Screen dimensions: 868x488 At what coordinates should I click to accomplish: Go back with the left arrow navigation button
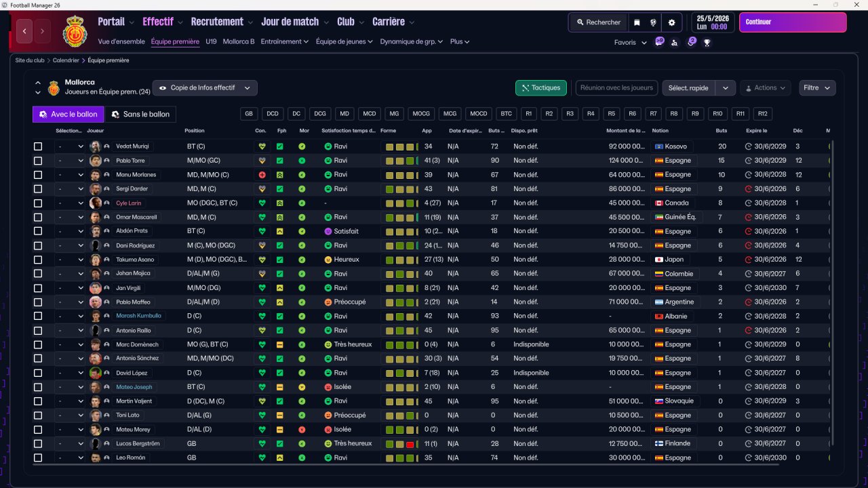tap(25, 30)
